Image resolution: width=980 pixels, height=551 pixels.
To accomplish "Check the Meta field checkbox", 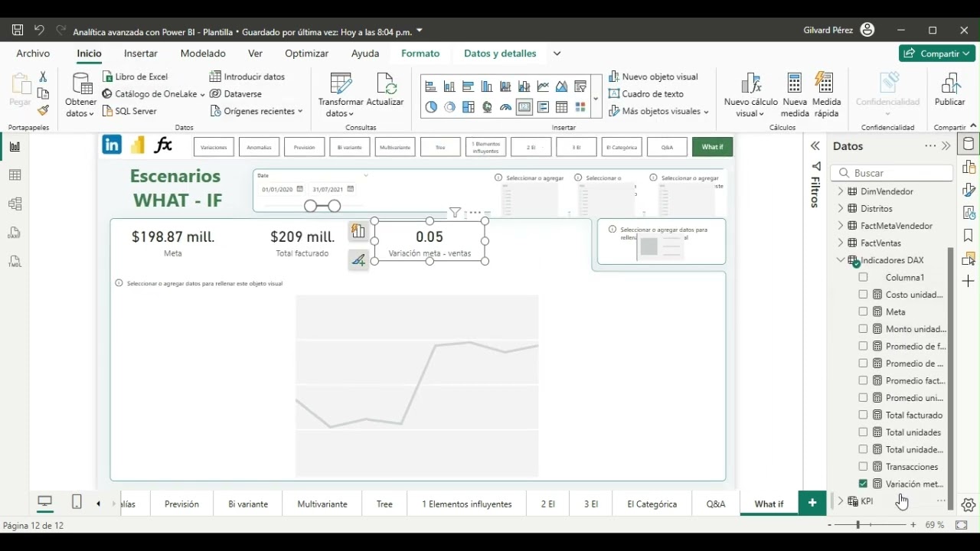I will click(864, 311).
